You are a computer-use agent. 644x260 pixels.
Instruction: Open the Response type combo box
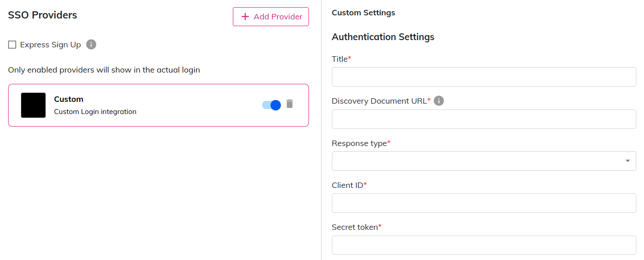(477, 161)
